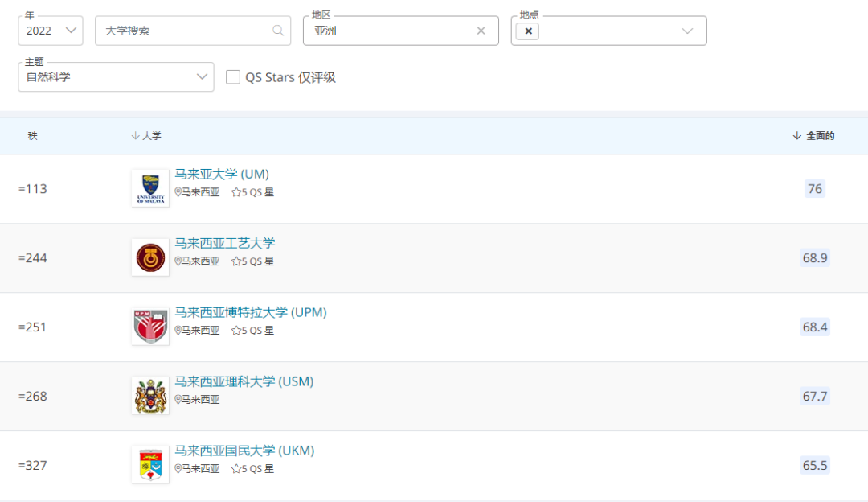Sort by the 全面的 score column
Image resolution: width=868 pixels, height=502 pixels.
tap(813, 136)
